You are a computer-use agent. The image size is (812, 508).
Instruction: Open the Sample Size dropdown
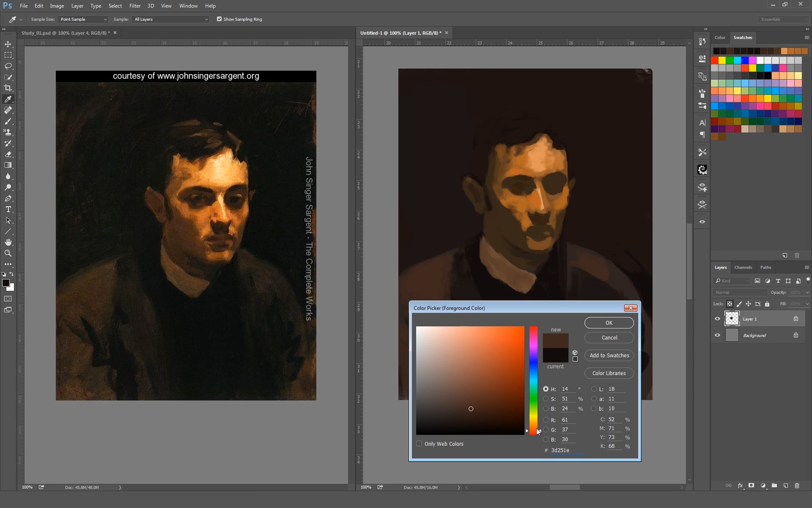83,19
